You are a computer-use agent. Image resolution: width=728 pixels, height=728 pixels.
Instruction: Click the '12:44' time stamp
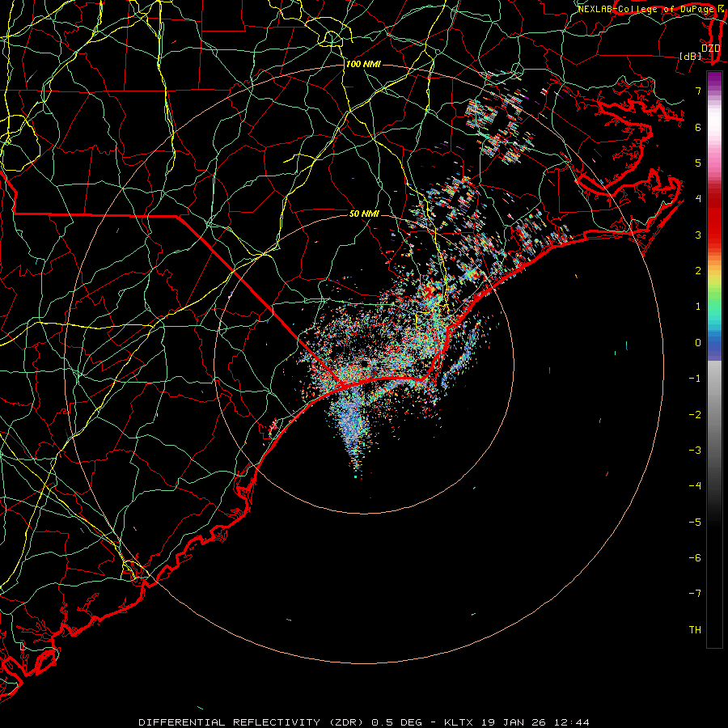click(x=570, y=722)
